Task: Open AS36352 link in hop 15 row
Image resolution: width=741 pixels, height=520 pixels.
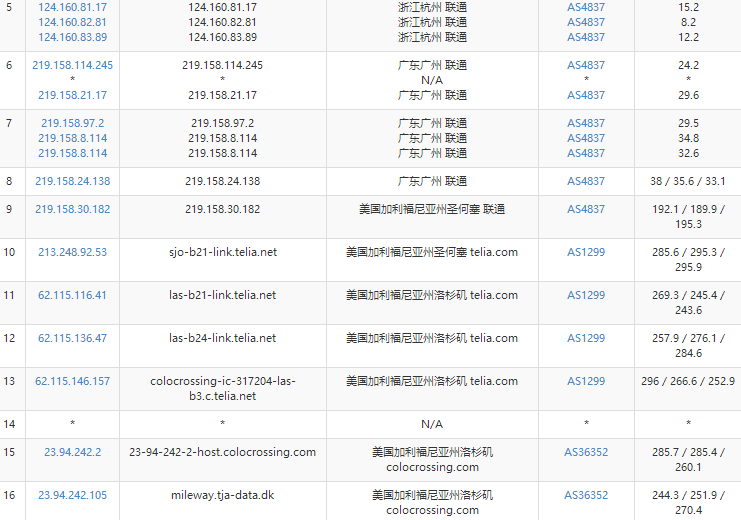Action: pyautogui.click(x=586, y=452)
